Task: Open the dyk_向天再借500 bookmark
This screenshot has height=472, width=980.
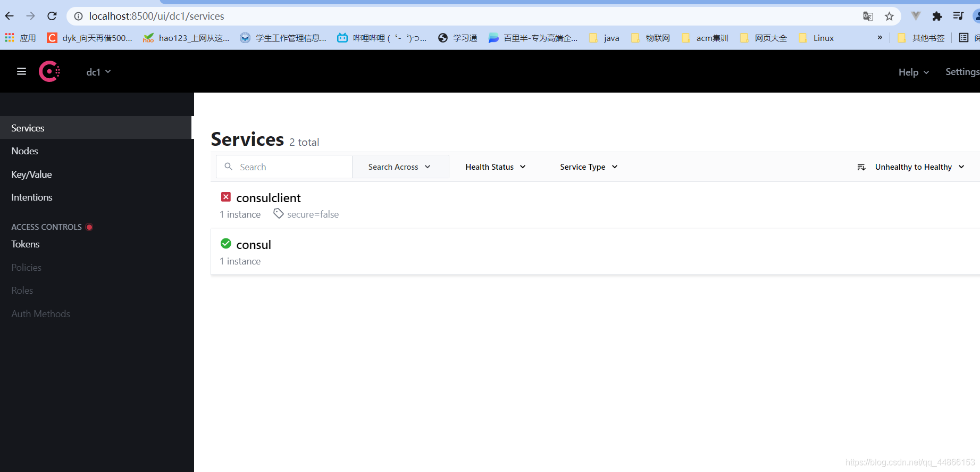Action: [x=90, y=38]
